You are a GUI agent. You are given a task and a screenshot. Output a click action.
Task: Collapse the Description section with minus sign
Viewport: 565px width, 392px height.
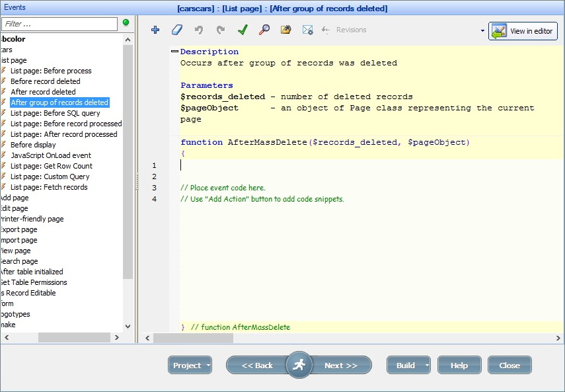click(174, 52)
